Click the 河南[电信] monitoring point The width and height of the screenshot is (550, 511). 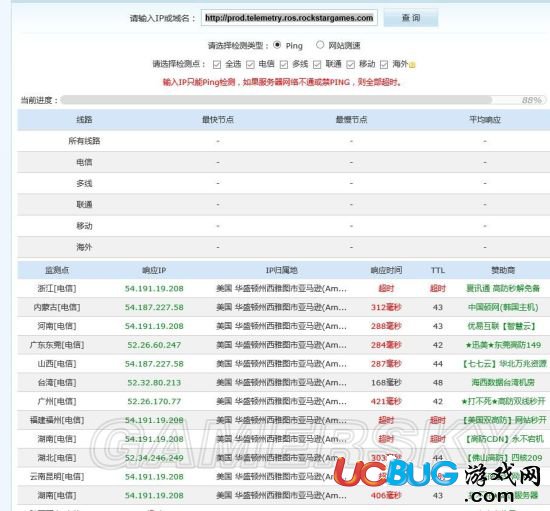click(x=57, y=326)
